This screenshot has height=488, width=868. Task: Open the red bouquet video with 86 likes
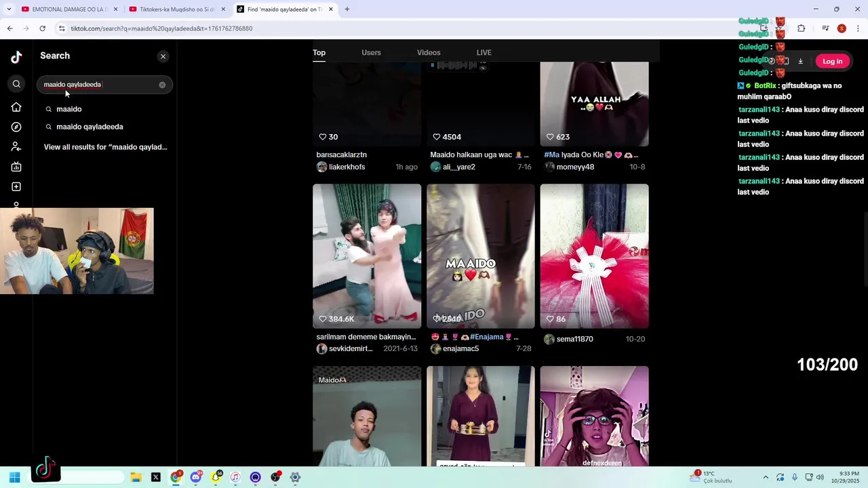[595, 256]
